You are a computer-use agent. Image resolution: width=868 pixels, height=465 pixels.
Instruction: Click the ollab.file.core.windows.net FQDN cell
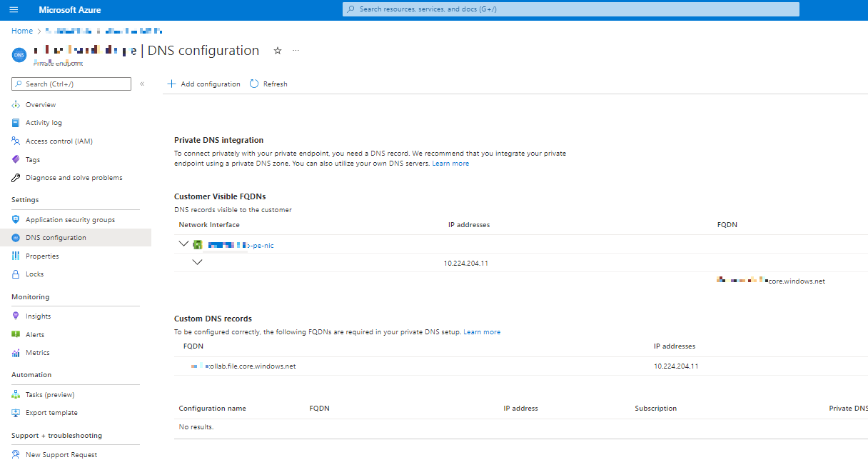click(243, 366)
